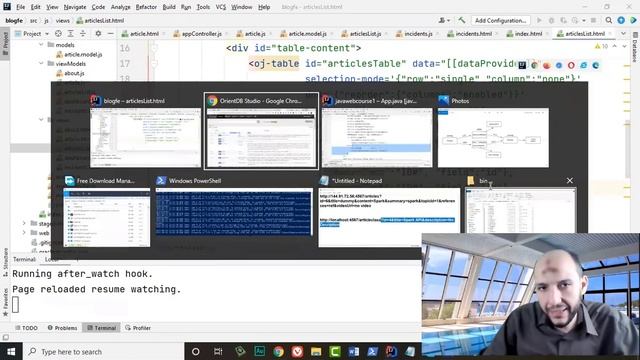Expand the web folder in project tree

click(24, 233)
